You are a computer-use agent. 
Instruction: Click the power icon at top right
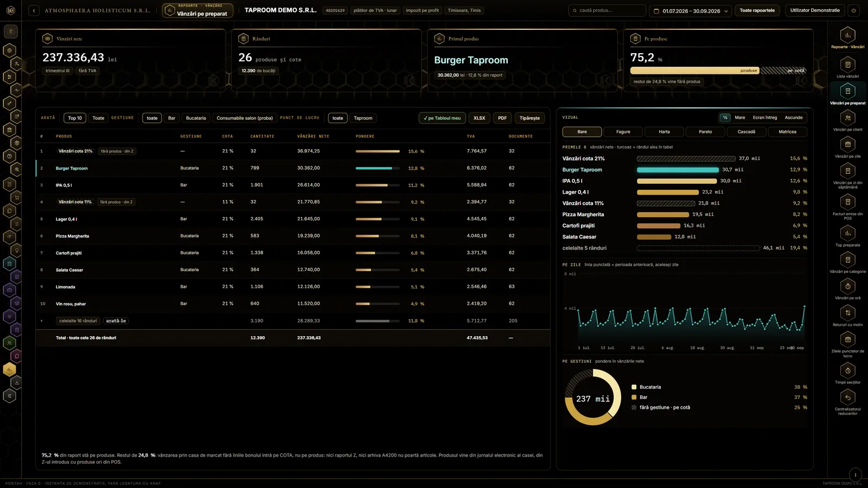[x=854, y=10]
